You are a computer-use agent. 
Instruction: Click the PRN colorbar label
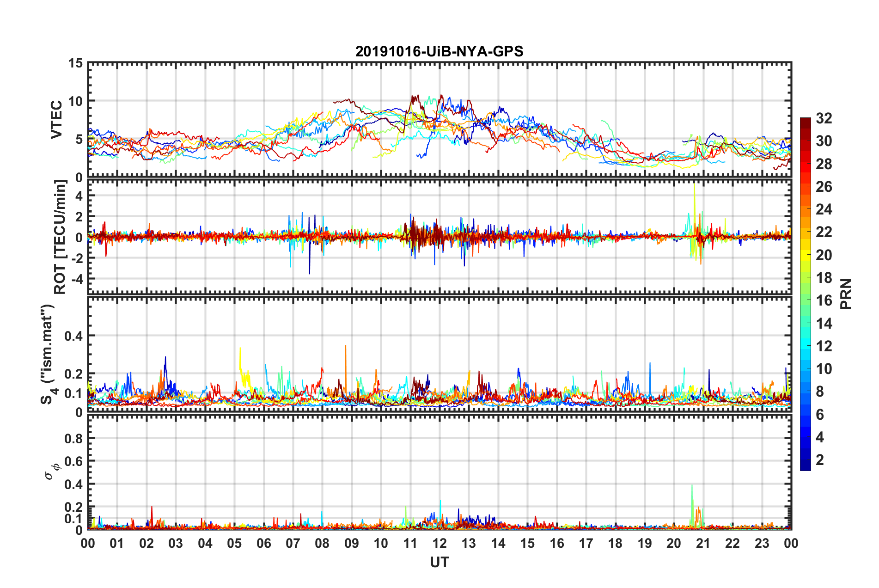click(x=846, y=294)
